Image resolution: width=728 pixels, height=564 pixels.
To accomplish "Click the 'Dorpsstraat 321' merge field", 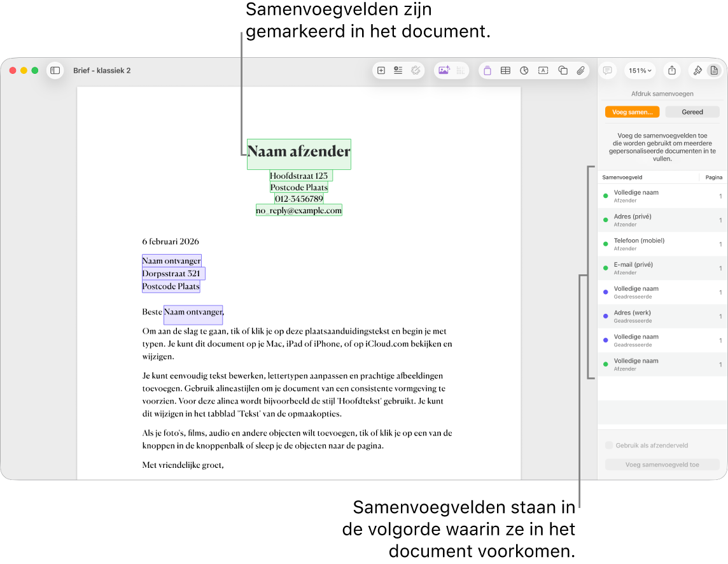I will (173, 273).
